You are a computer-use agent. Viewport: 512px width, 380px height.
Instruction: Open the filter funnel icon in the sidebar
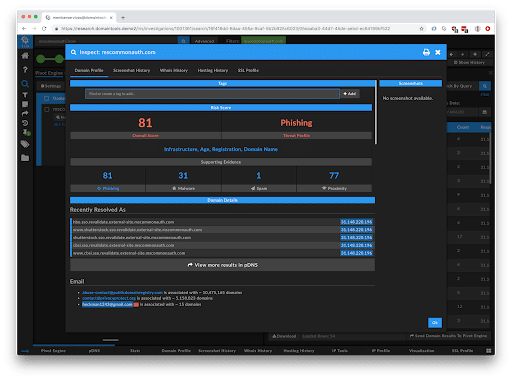(x=25, y=95)
